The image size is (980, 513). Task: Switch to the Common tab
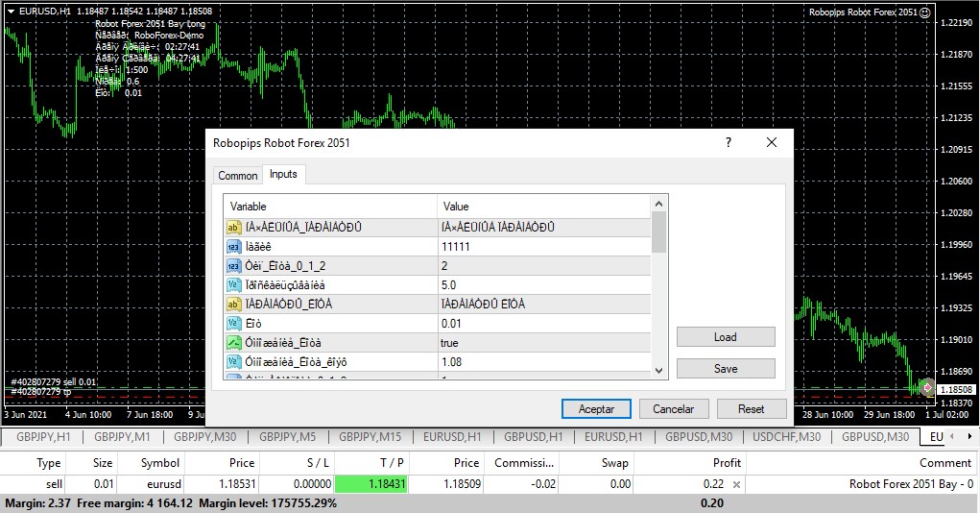[237, 176]
